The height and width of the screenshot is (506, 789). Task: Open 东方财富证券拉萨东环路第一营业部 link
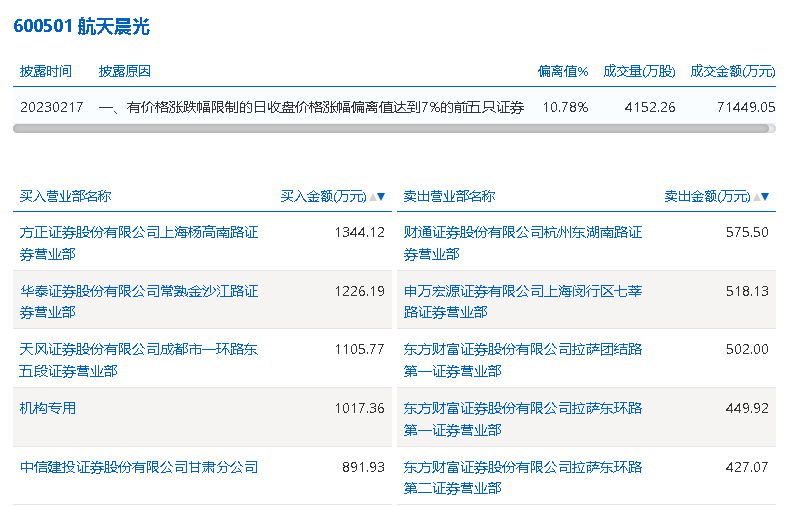(523, 418)
